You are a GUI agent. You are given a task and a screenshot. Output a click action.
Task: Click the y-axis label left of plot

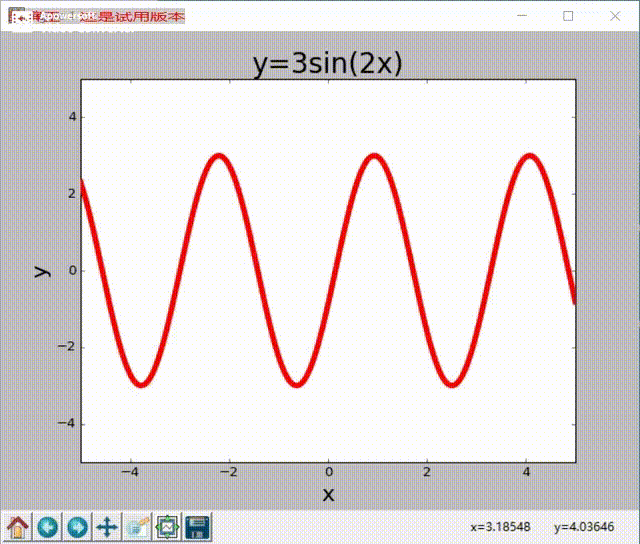point(41,270)
